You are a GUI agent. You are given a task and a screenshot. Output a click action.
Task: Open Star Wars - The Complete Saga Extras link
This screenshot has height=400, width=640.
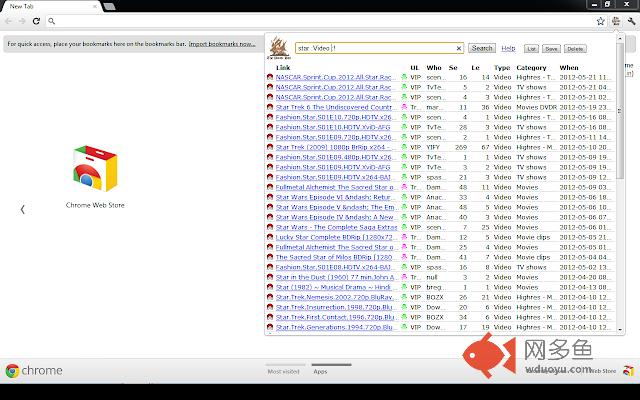click(336, 227)
